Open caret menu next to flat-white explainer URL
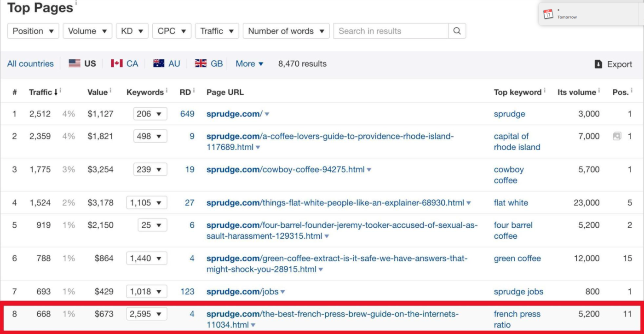This screenshot has height=334, width=644. tap(469, 203)
